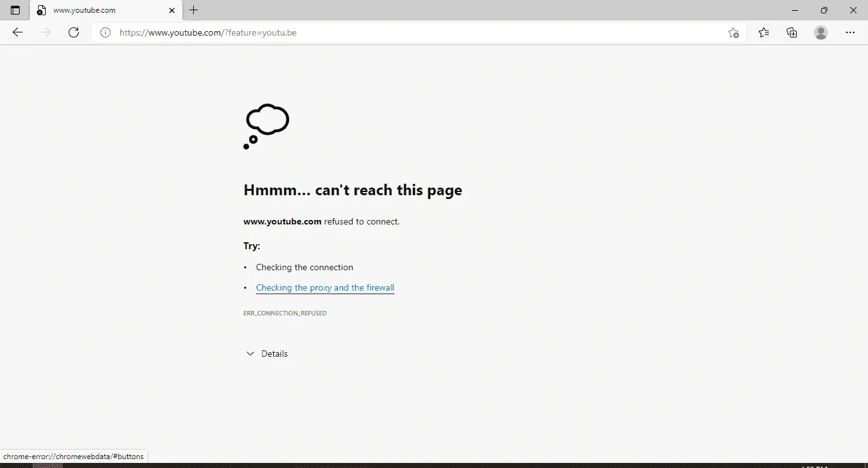
Task: Close the browser window
Action: pos(853,10)
